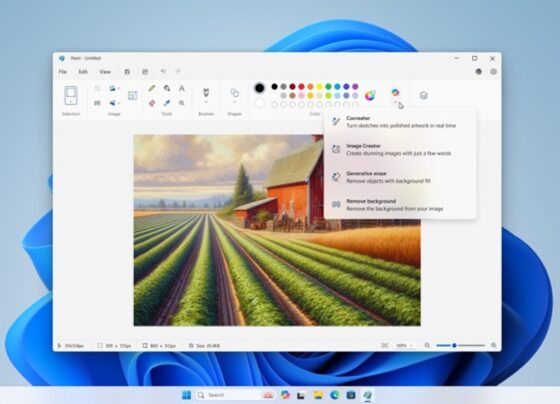Expand the Shapes dropdown chevron
This screenshot has height=404, width=560.
[234, 102]
